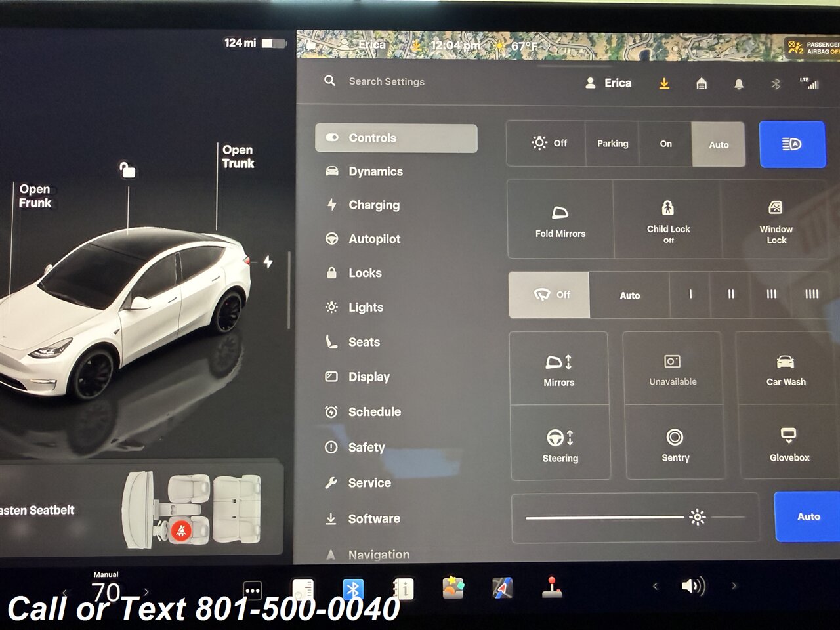840x630 pixels.
Task: Tap the red seatbelt warning icon
Action: click(181, 530)
